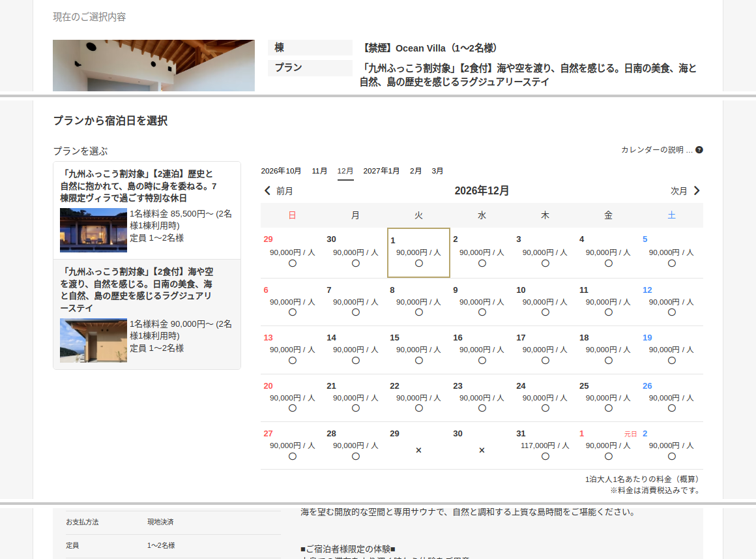Select availability circle for November 29
756x559 pixels.
point(292,263)
